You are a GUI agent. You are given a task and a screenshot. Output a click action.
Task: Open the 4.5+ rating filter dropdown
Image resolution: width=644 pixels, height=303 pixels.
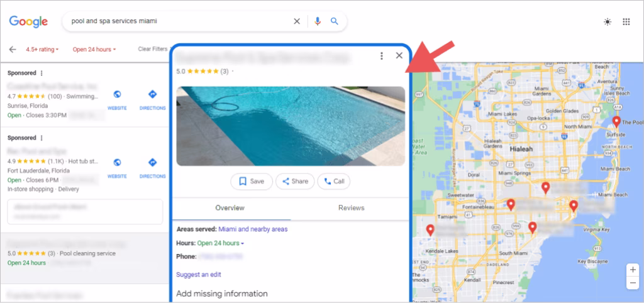(x=42, y=49)
